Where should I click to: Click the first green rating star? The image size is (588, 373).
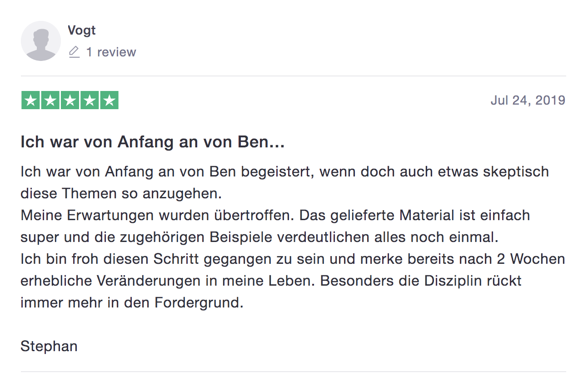click(x=30, y=100)
